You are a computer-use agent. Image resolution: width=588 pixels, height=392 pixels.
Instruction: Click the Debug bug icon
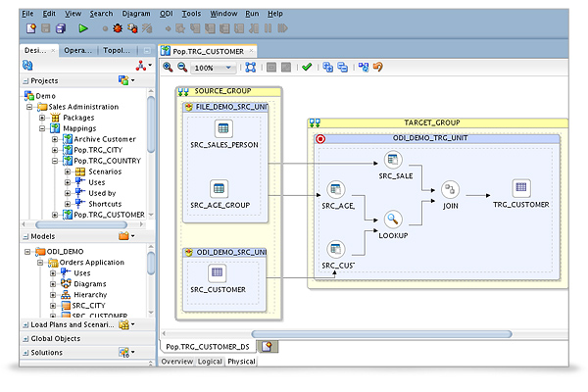pos(118,30)
